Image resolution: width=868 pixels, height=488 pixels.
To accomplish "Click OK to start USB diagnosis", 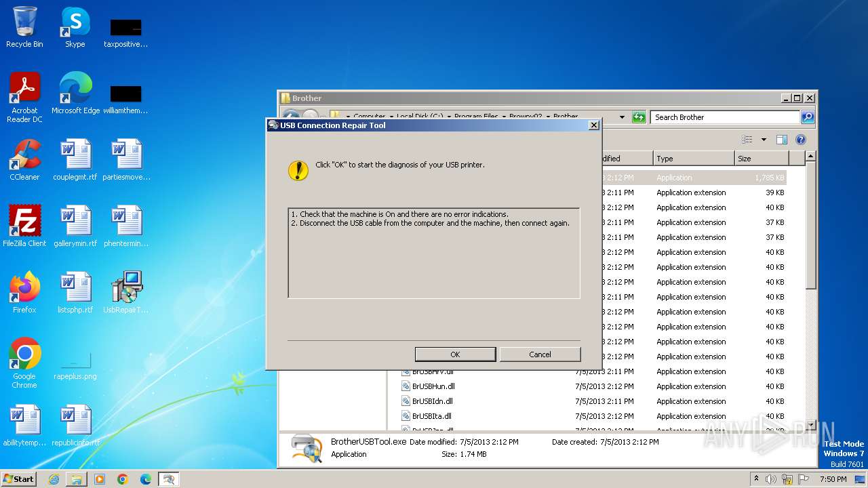I will tap(455, 354).
